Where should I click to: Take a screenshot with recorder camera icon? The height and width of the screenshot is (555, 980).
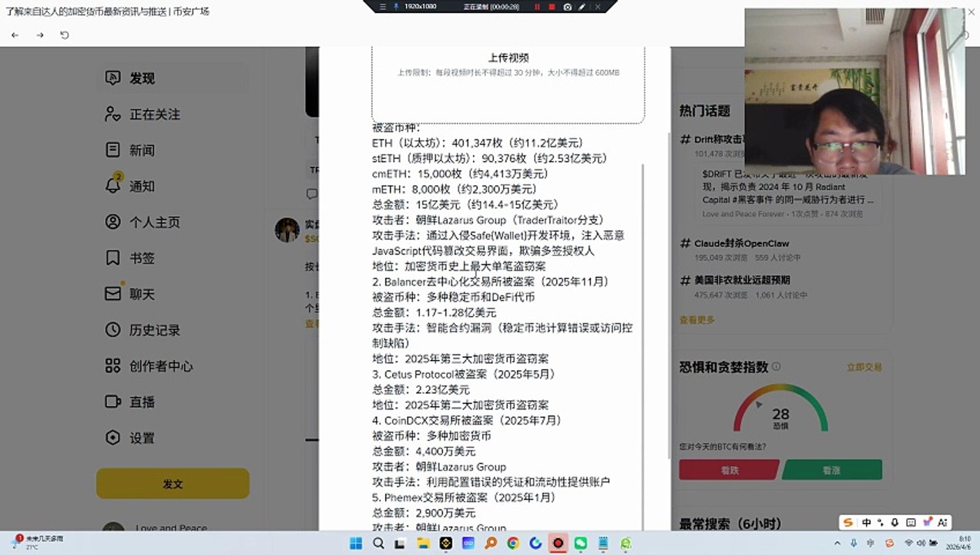(x=568, y=6)
